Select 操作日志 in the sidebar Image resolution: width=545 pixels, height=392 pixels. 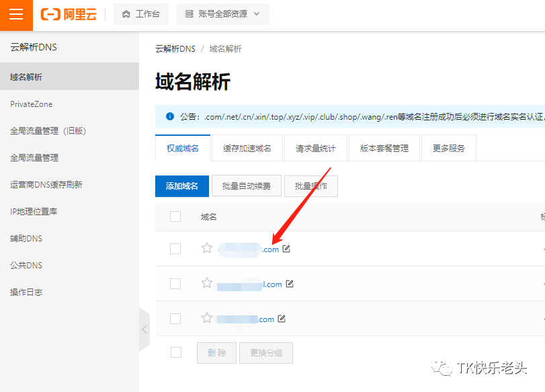[x=26, y=292]
